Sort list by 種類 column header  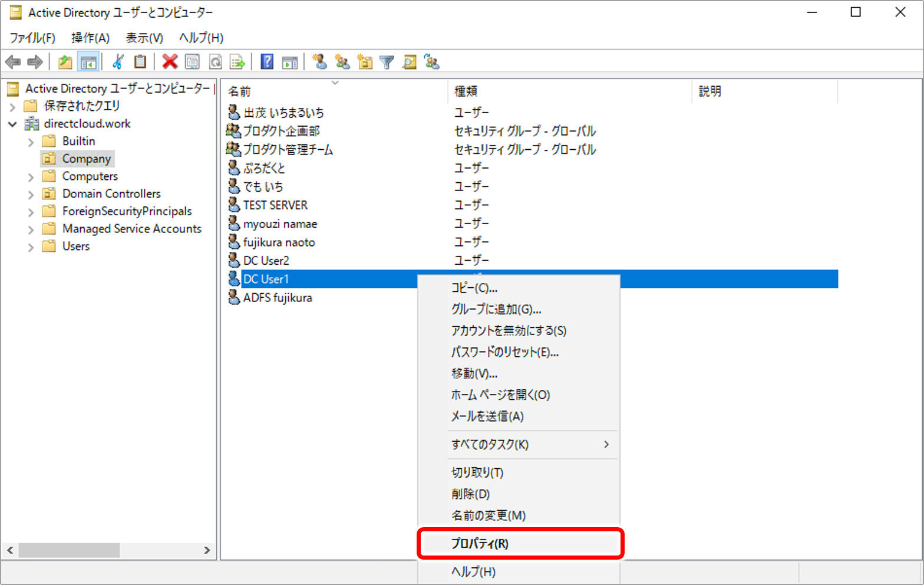click(x=466, y=91)
